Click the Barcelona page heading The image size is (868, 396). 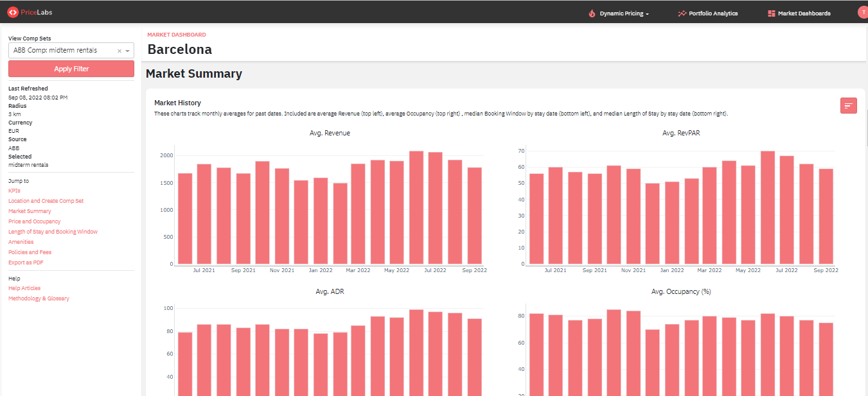(179, 49)
